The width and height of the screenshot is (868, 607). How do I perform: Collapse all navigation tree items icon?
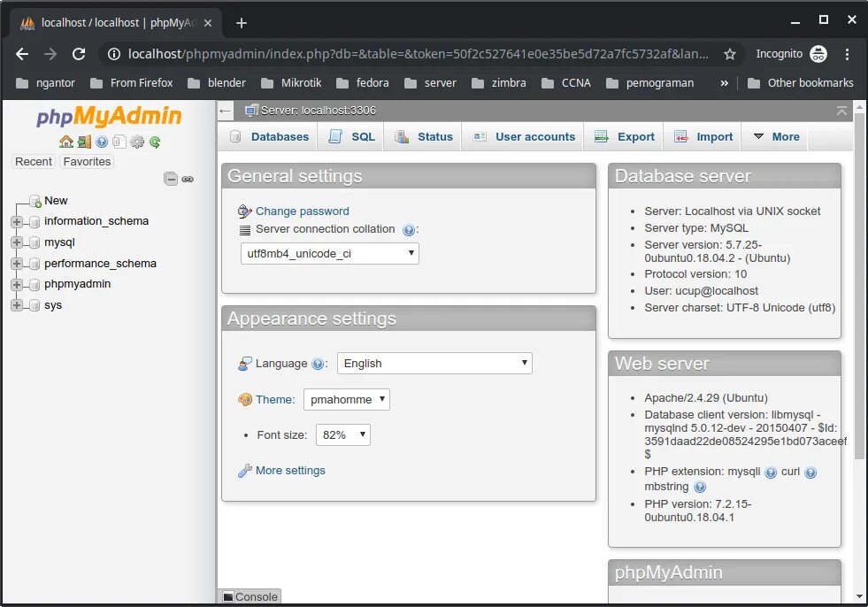(x=171, y=179)
